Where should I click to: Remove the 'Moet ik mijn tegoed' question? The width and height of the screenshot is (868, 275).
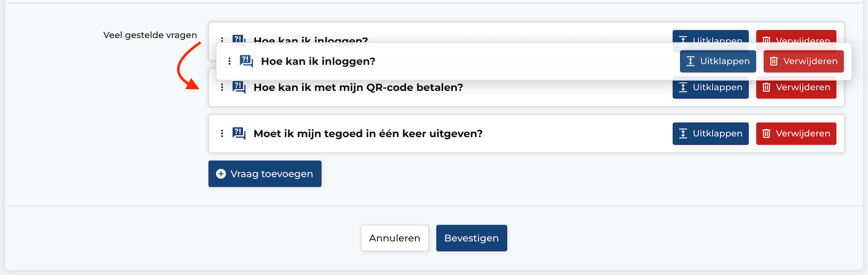pyautogui.click(x=796, y=133)
